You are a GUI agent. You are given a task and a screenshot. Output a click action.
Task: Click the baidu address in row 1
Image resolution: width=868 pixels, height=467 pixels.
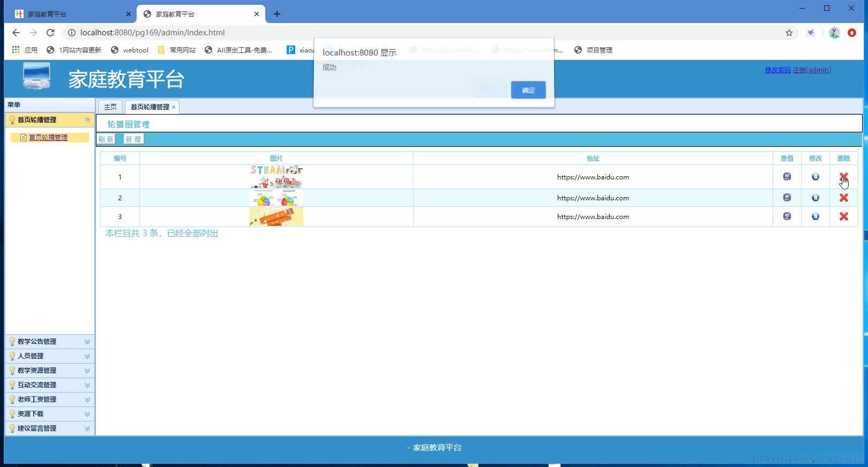[593, 177]
